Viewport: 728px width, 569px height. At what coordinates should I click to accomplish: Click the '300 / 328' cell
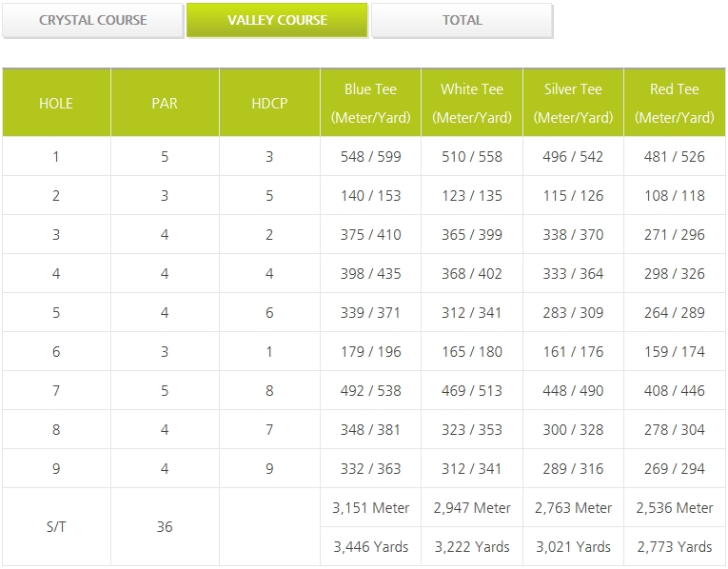tap(573, 430)
